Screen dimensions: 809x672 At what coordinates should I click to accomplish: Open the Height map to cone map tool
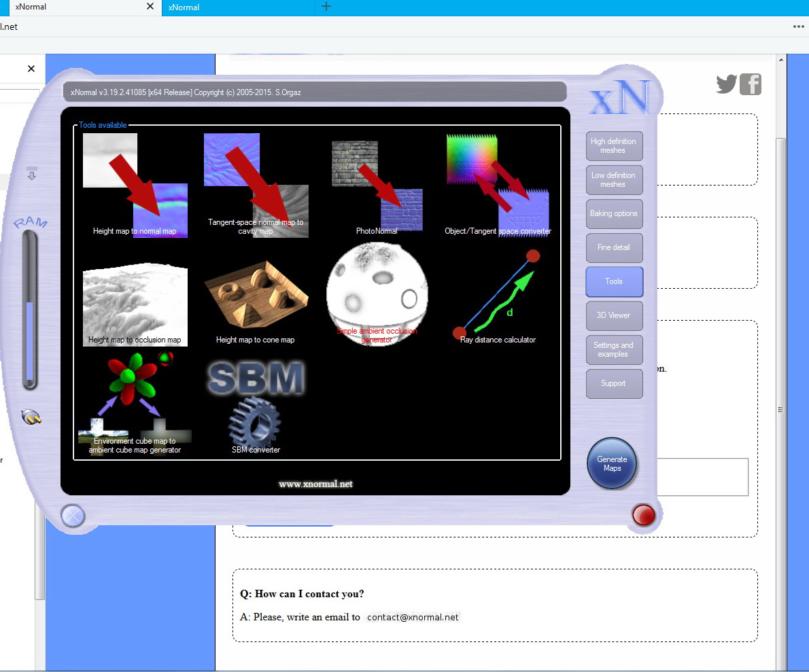coord(256,303)
